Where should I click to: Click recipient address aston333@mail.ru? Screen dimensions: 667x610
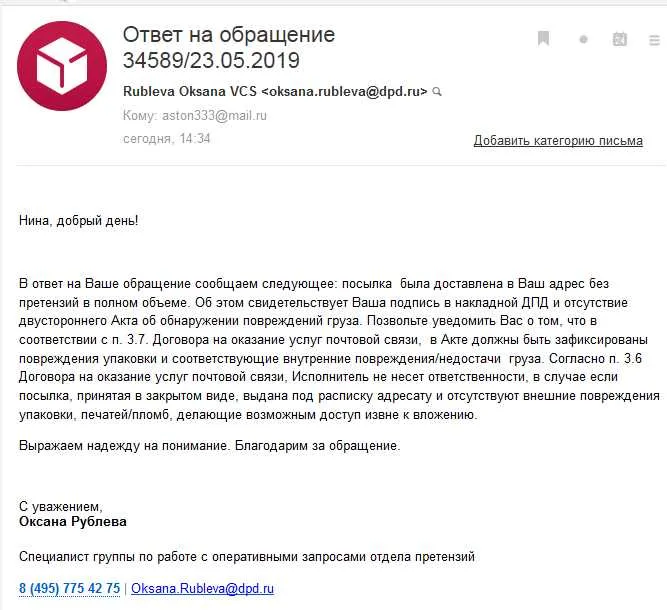point(214,115)
